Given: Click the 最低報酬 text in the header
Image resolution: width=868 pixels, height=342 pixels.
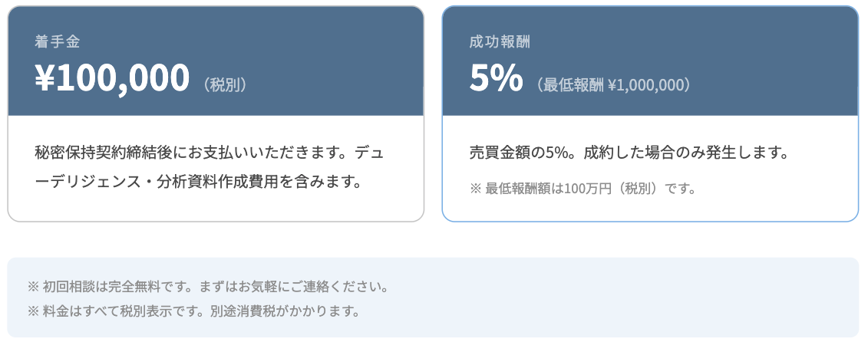Looking at the screenshot, I should tap(573, 84).
